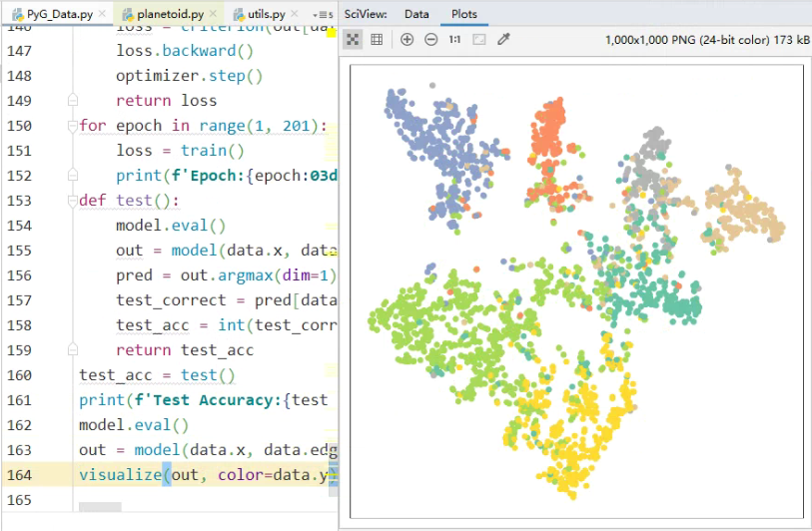Click 'test_acc = test()' on line 160
Screen dimensions: 812x531
click(x=157, y=374)
